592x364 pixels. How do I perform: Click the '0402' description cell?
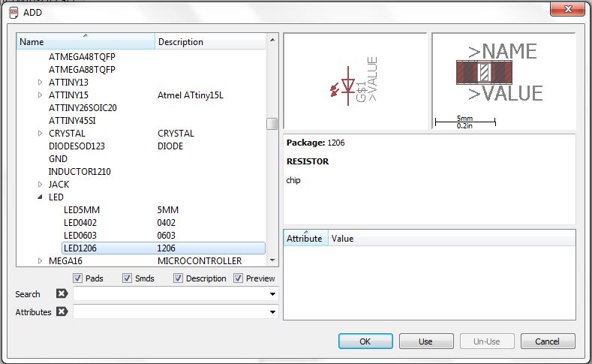(x=166, y=222)
